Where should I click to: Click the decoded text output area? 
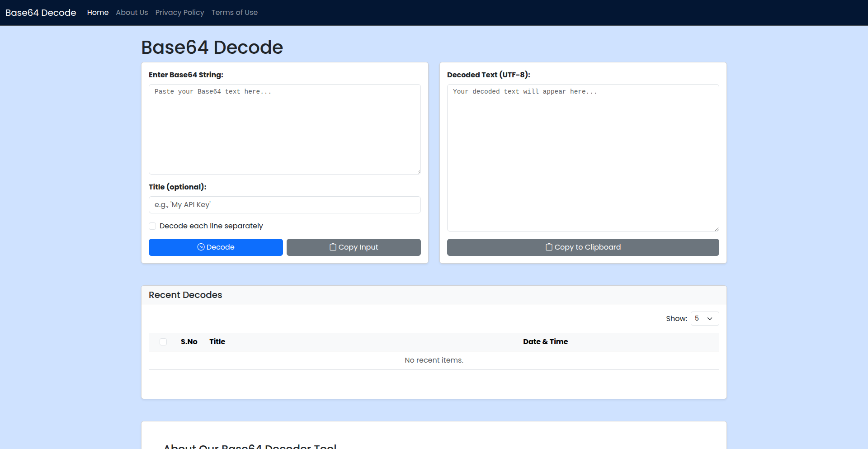click(583, 158)
